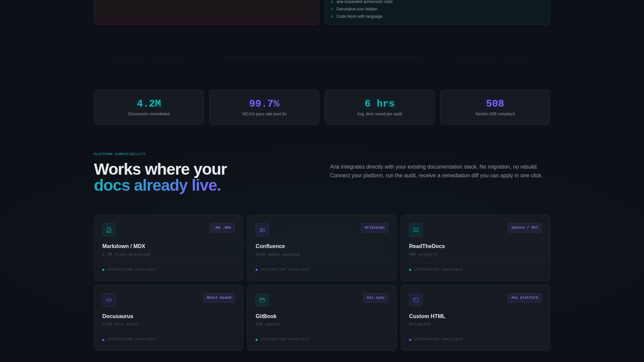
Task: Check the Decorative icon hidden item
Action: pyautogui.click(x=357, y=9)
